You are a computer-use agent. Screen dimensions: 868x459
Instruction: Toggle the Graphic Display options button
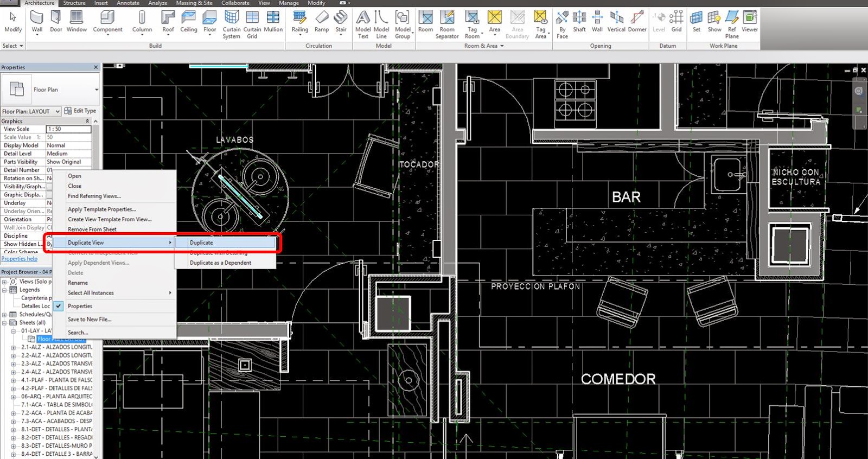[49, 194]
